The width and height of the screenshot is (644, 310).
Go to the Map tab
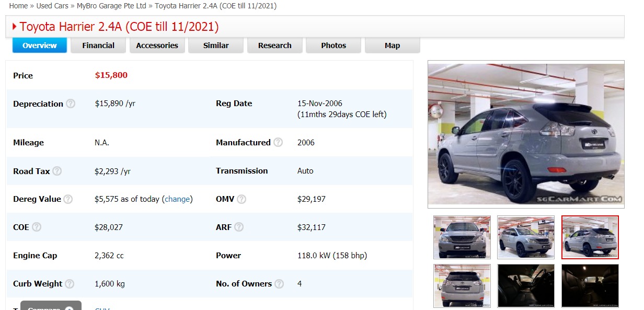pos(392,45)
